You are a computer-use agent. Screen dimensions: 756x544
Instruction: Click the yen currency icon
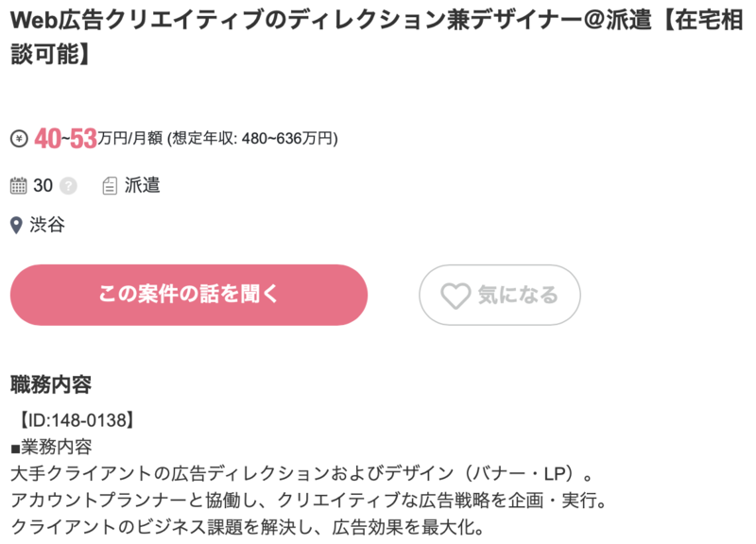click(19, 139)
